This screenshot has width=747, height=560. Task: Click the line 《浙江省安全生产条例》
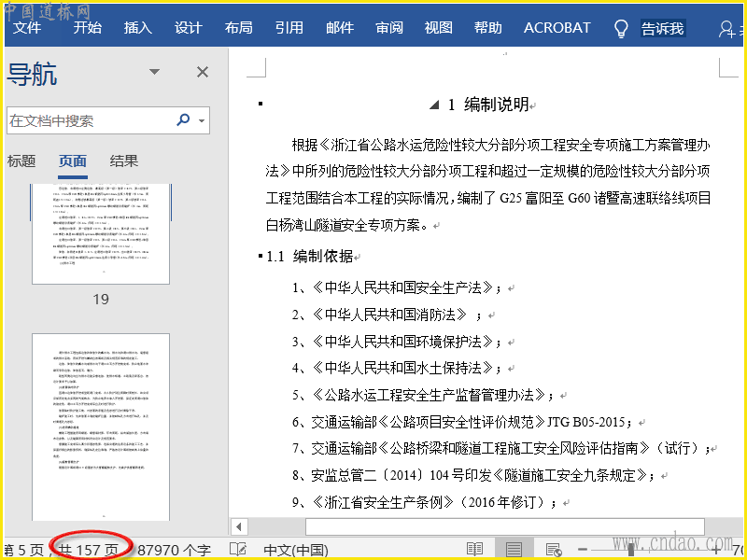(424, 502)
